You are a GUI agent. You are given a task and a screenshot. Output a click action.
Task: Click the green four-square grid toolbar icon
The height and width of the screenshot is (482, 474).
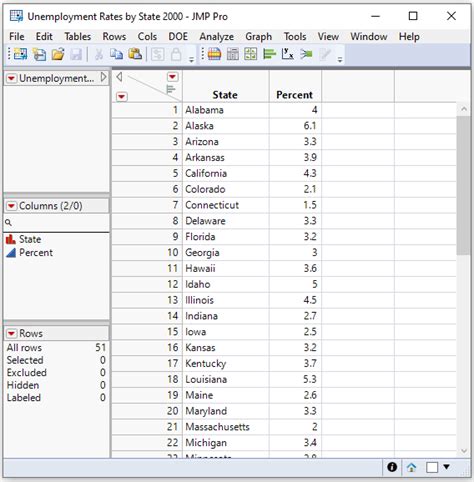tap(251, 54)
